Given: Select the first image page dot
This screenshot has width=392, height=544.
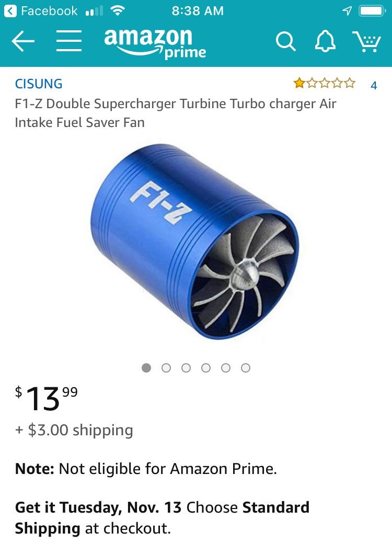Looking at the screenshot, I should 146,368.
